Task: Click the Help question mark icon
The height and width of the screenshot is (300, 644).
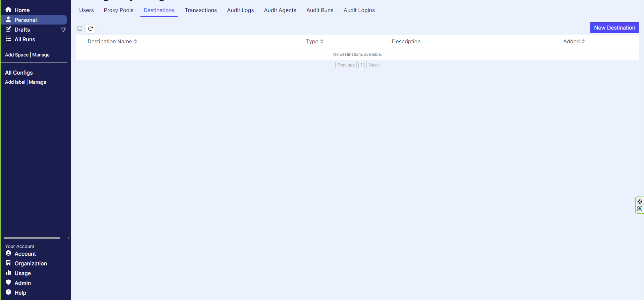Action: [8, 292]
